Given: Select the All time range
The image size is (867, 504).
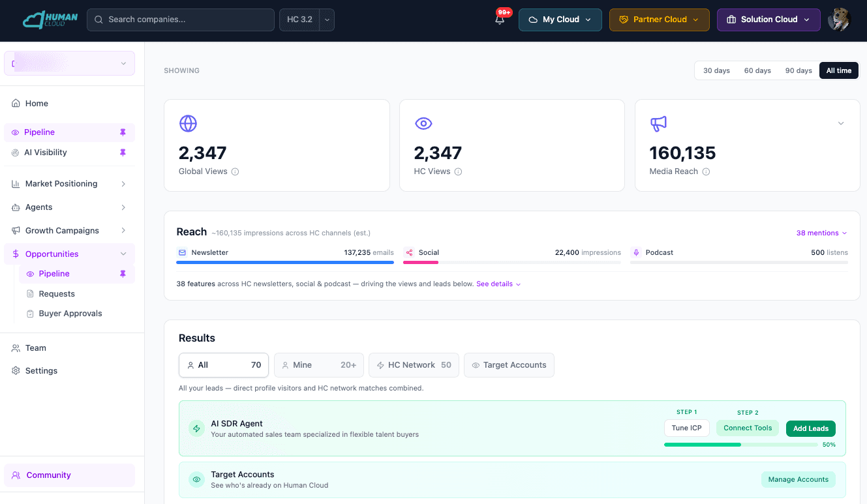Looking at the screenshot, I should pos(839,70).
